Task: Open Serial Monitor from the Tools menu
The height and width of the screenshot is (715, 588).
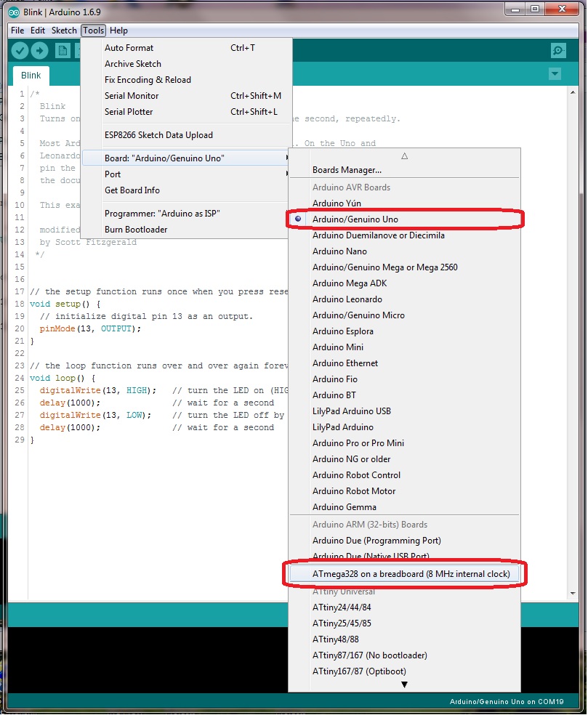Action: pos(186,96)
